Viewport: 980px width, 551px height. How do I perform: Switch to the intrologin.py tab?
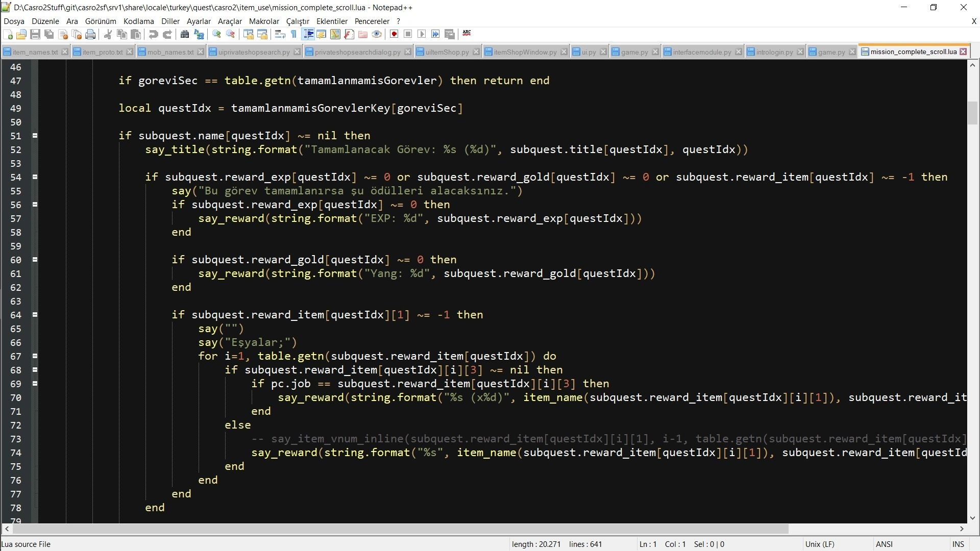(774, 52)
